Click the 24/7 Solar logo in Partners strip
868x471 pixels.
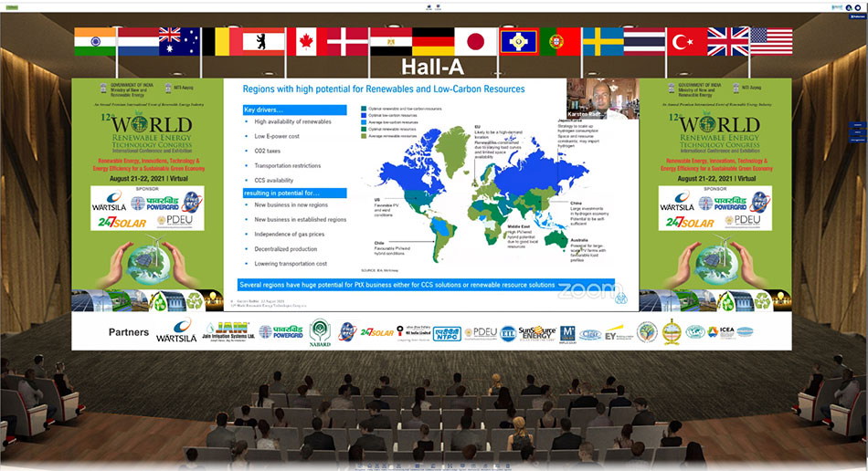(x=377, y=332)
